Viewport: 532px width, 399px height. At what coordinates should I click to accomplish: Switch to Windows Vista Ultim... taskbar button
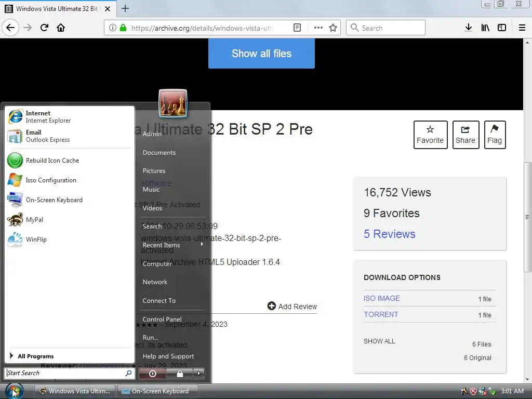pos(75,391)
